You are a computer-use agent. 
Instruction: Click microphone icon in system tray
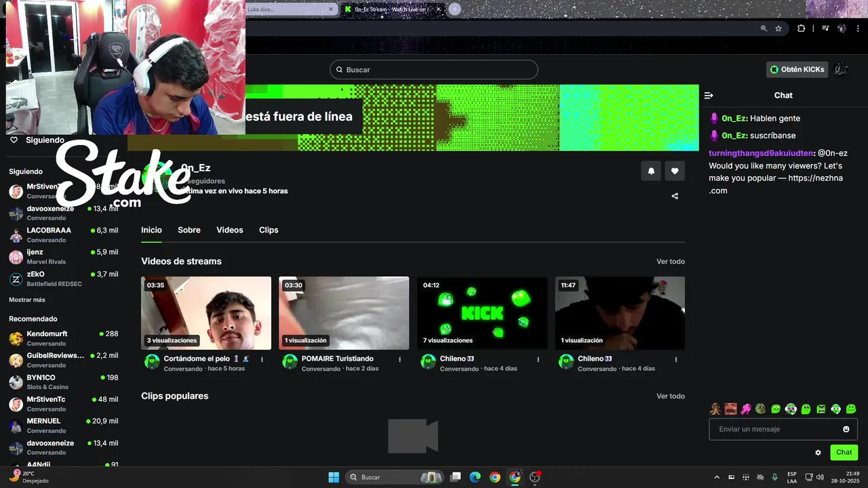[x=774, y=477]
